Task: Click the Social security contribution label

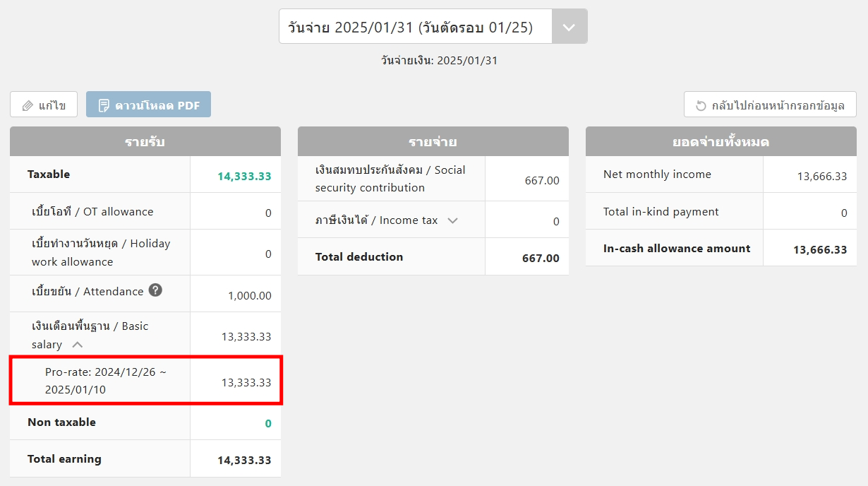Action: tap(390, 179)
